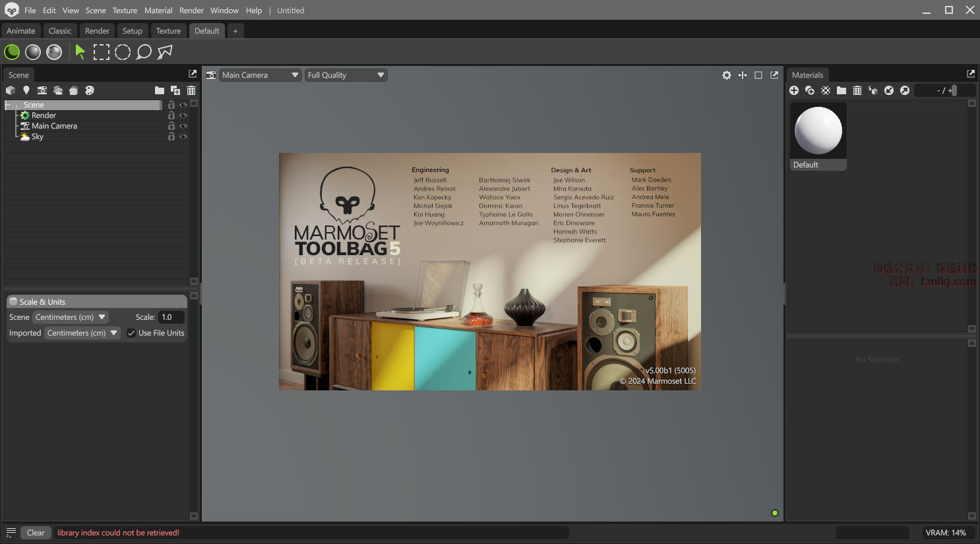Hide the Sky object using its eye icon
Screen dimensions: 980x544
click(x=183, y=136)
